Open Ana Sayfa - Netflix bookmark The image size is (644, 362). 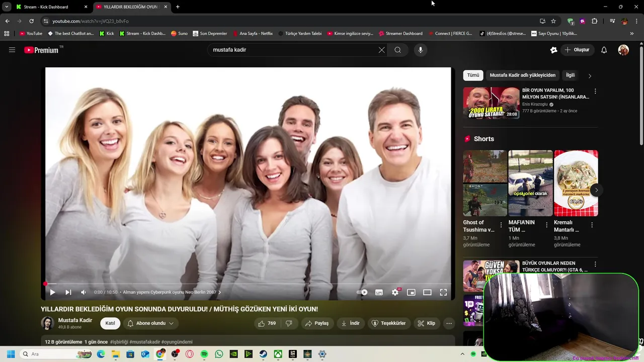253,34
